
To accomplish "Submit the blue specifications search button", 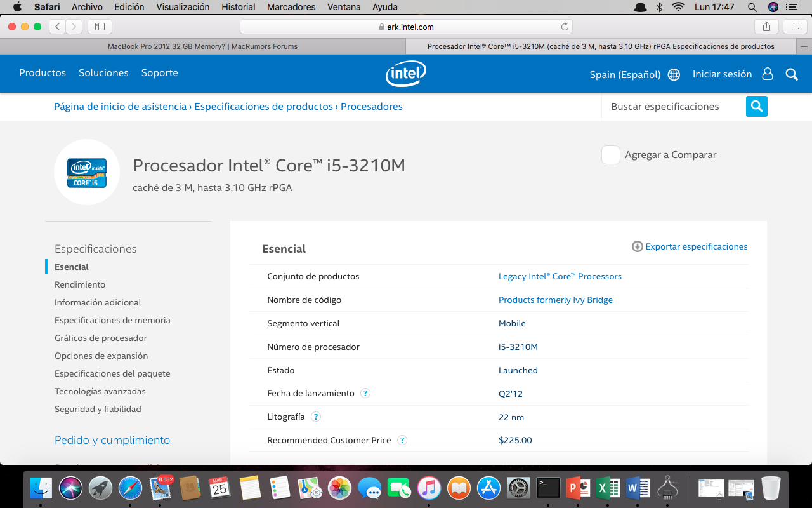I will click(757, 106).
